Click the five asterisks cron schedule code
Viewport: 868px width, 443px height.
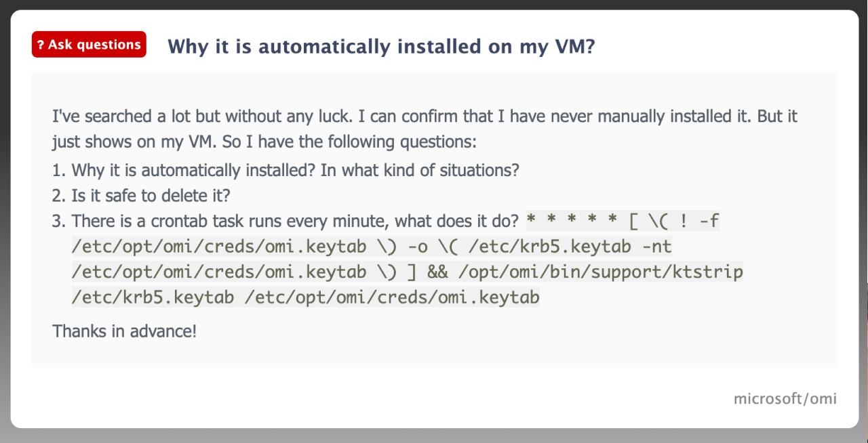tap(571, 221)
